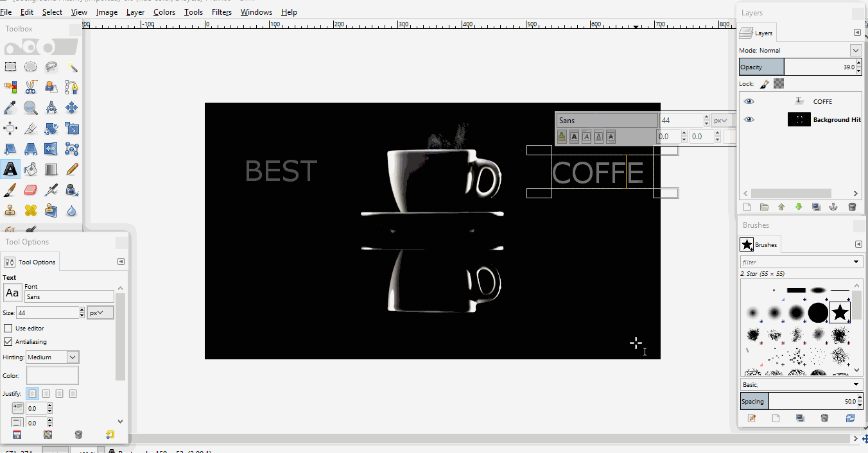Screen dimensions: 868x453
Task: Select the Eraser tool
Action: coord(31,190)
